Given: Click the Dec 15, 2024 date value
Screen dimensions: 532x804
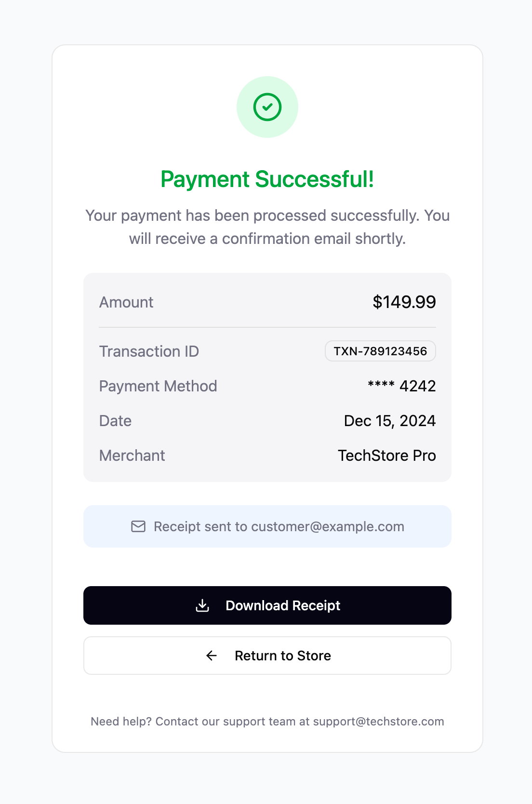Looking at the screenshot, I should coord(389,421).
